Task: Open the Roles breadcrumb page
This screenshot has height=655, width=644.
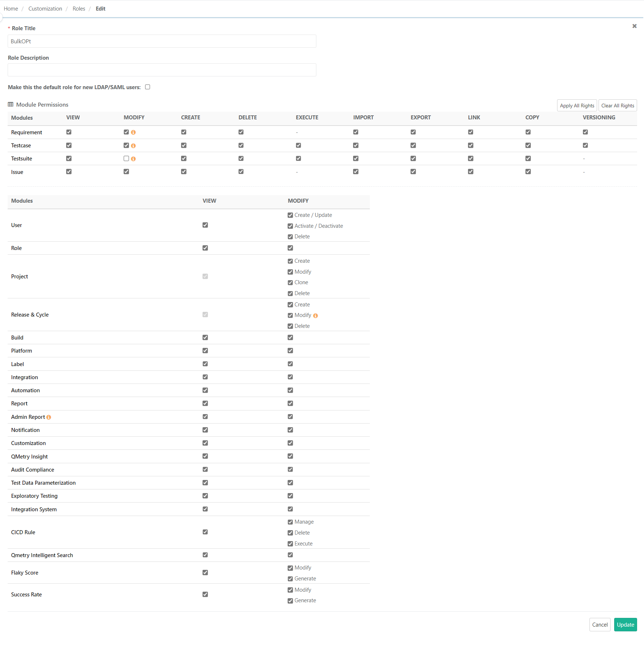Action: pos(79,8)
